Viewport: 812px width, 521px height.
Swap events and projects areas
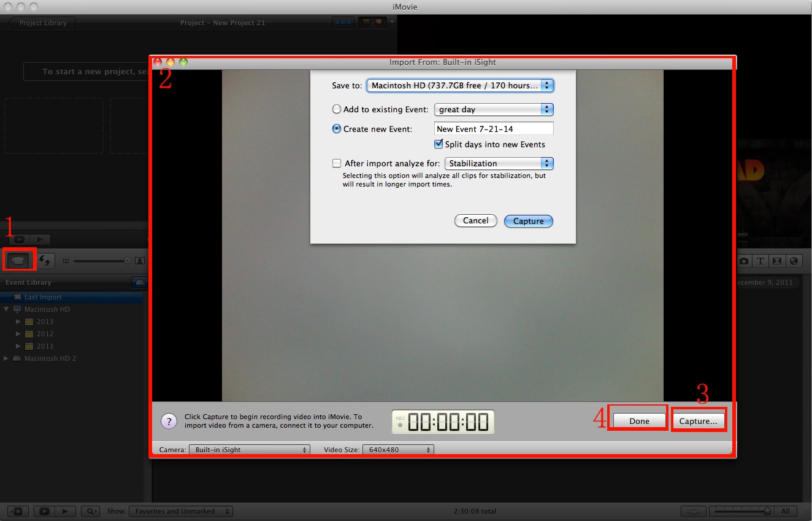tap(44, 260)
